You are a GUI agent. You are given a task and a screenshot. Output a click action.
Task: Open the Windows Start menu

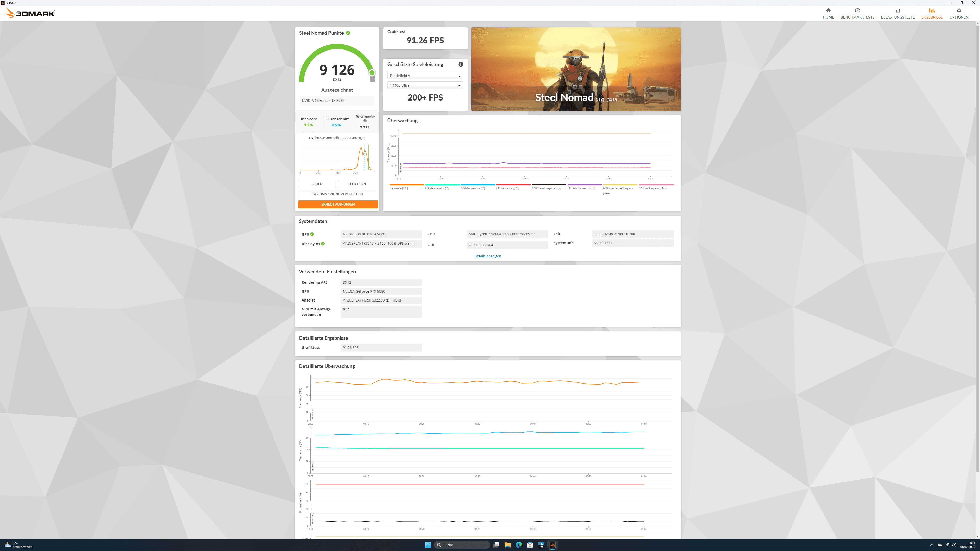tap(428, 545)
